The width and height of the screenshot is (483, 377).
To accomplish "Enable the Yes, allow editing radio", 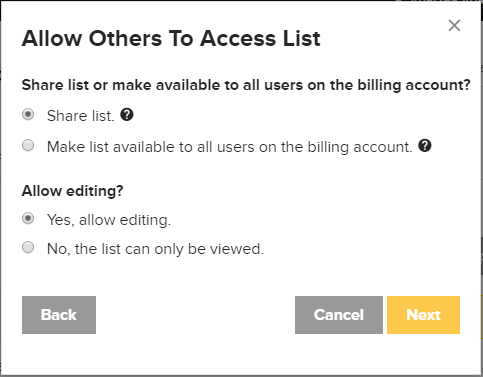I will tap(28, 219).
